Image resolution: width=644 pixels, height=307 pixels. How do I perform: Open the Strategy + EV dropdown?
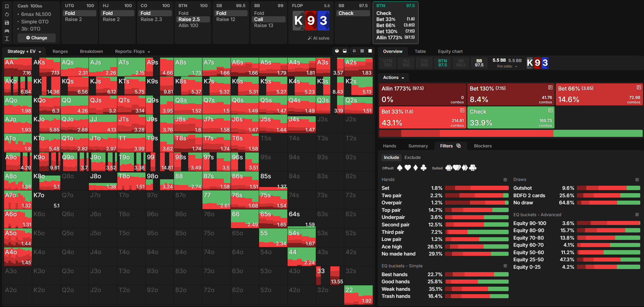(24, 52)
